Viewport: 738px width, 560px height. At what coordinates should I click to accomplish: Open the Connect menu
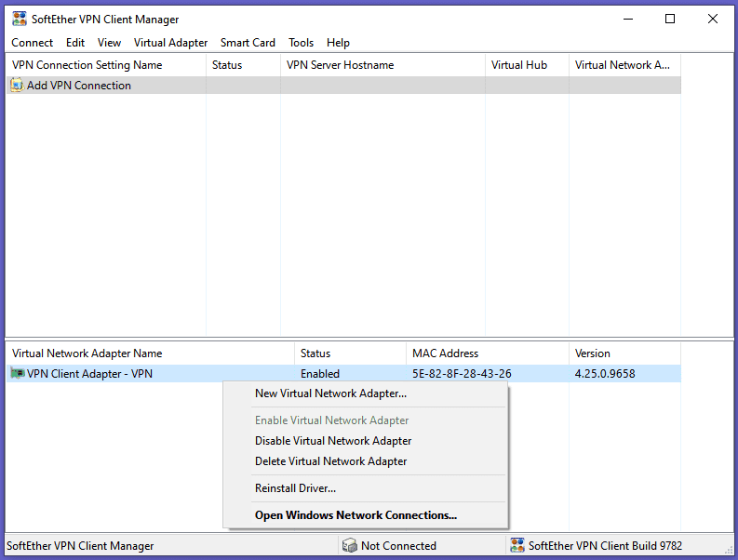click(32, 43)
